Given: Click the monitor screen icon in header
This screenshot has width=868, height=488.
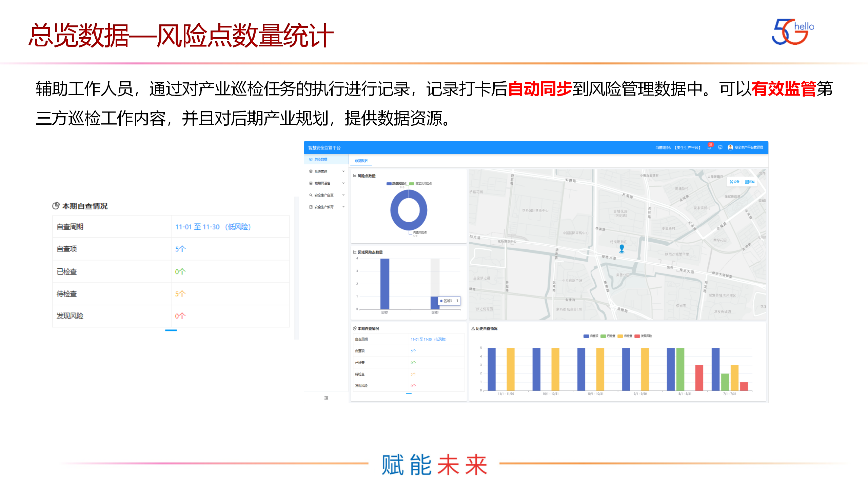Looking at the screenshot, I should click(x=720, y=147).
